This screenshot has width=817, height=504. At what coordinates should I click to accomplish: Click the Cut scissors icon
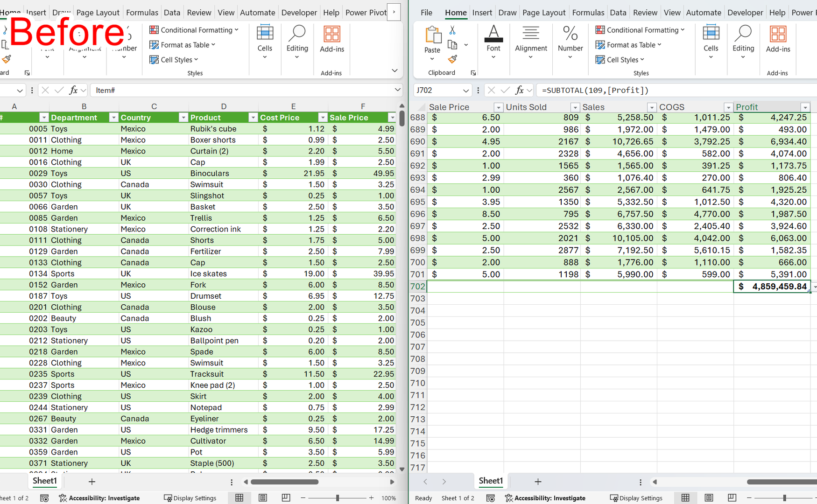point(452,30)
